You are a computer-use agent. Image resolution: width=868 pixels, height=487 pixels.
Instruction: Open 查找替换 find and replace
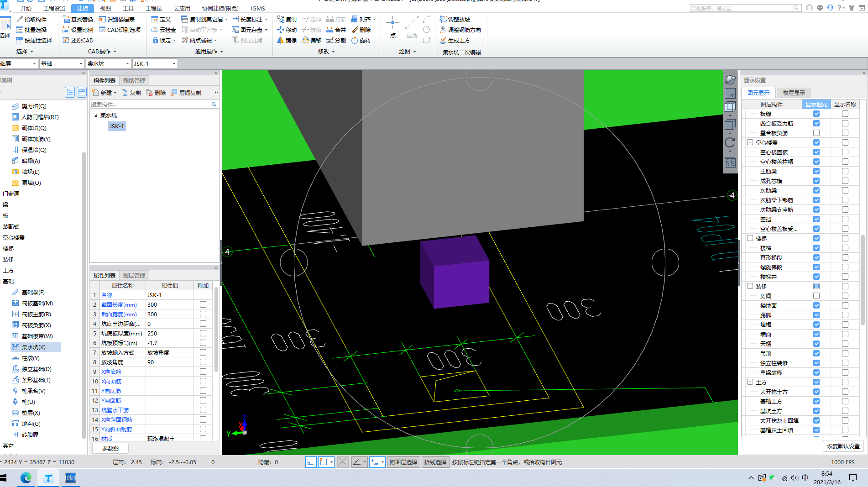pos(78,19)
